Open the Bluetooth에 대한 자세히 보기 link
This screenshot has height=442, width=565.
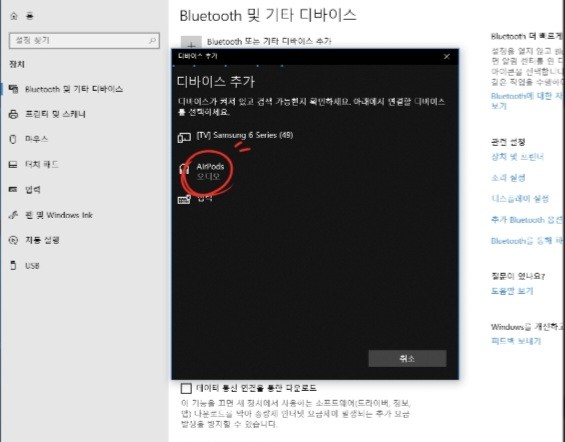526,101
